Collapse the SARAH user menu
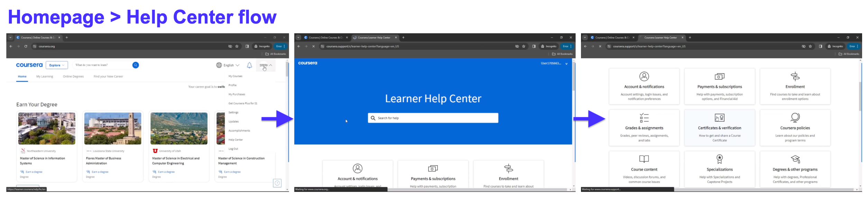Screen dimensions: 868x201 coord(266,65)
